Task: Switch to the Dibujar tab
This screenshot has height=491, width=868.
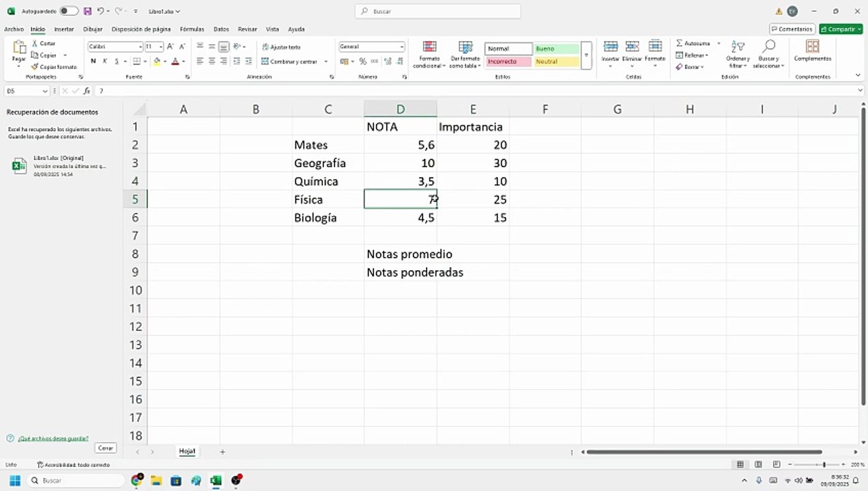Action: tap(93, 29)
